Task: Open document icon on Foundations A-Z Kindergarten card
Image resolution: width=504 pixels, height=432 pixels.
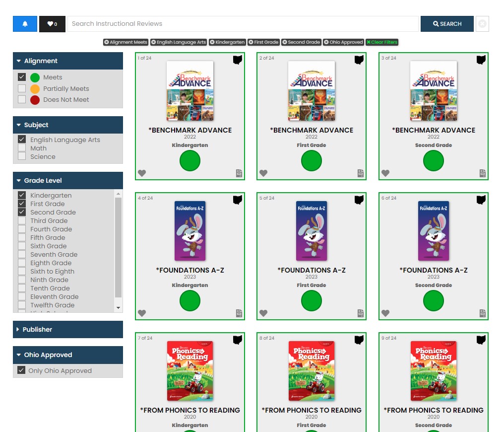Action: (239, 313)
